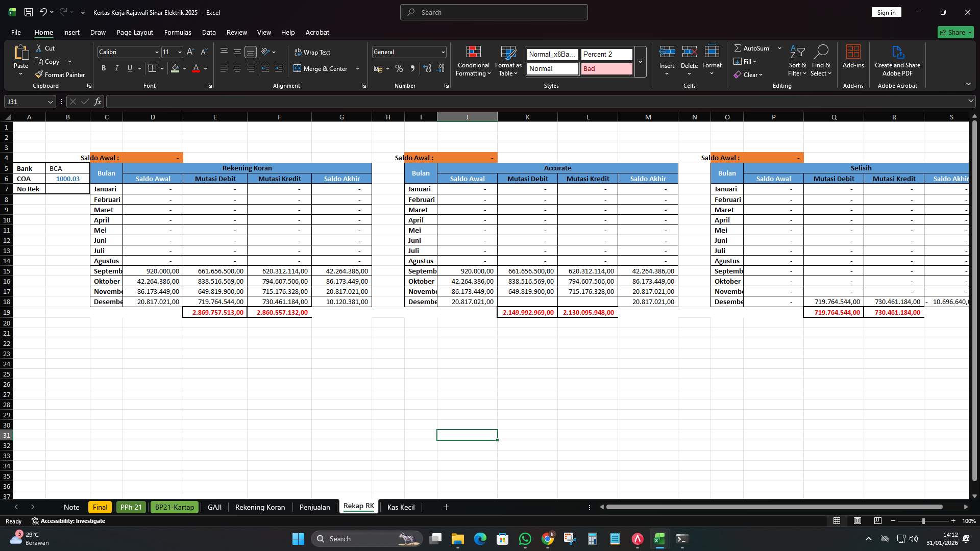Image resolution: width=980 pixels, height=551 pixels.
Task: Switch to the Formulas ribbon tab
Action: pyautogui.click(x=177, y=32)
